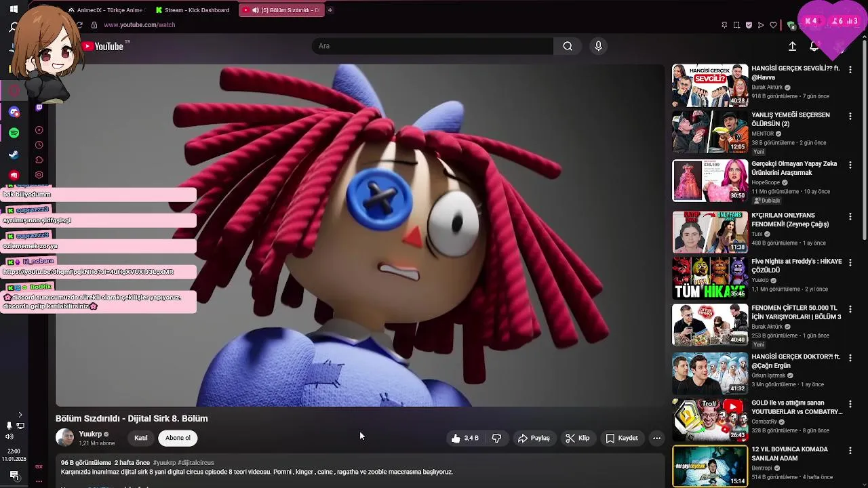Reload the page using the refresh icon
The image size is (868, 488).
[x=79, y=25]
